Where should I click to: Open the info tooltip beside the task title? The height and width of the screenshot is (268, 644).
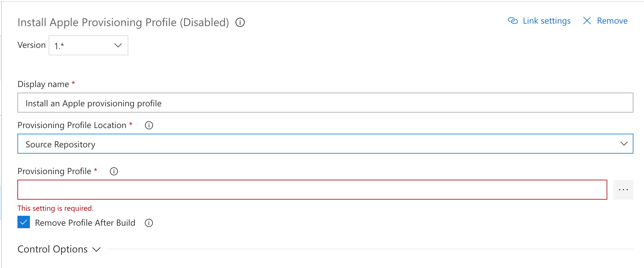(239, 22)
